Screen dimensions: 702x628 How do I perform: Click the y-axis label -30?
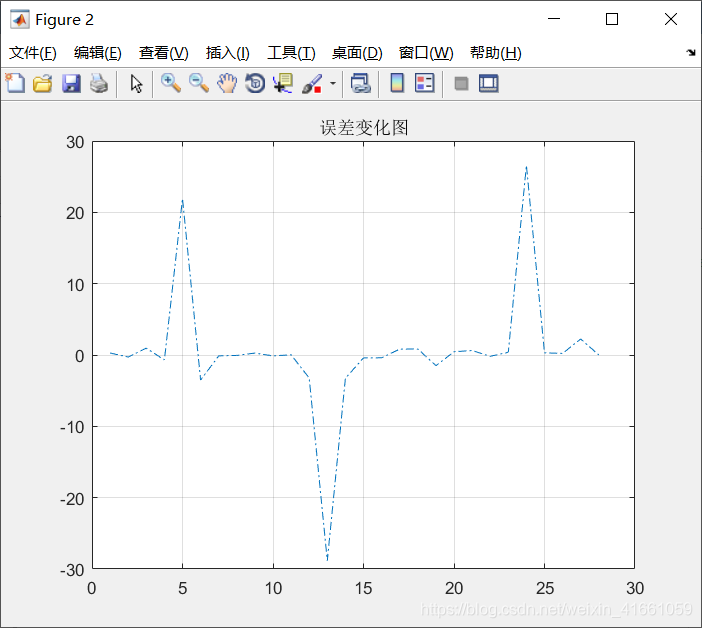pyautogui.click(x=72, y=570)
